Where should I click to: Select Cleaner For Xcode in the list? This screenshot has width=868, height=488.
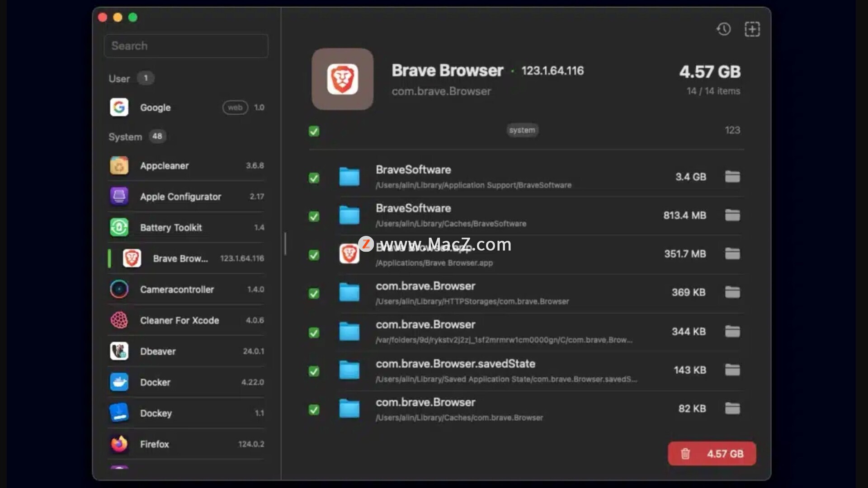point(186,320)
